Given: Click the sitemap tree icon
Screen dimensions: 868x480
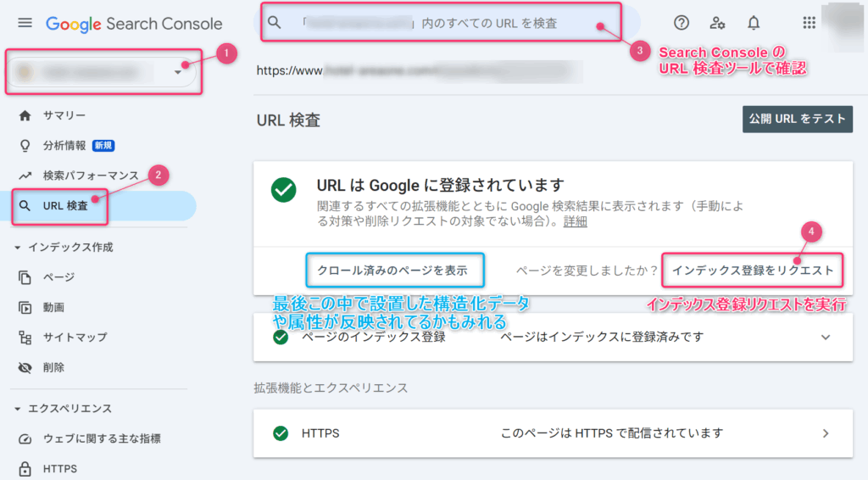Looking at the screenshot, I should pos(25,338).
